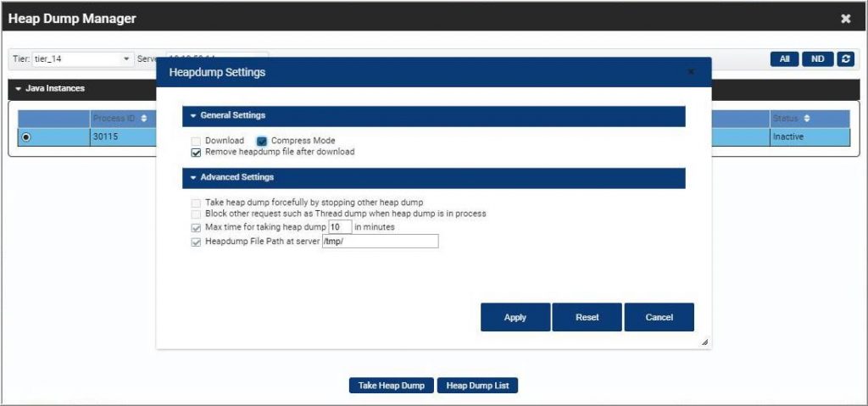The width and height of the screenshot is (868, 406).
Task: Select the radio button for process 30115
Action: [26, 137]
